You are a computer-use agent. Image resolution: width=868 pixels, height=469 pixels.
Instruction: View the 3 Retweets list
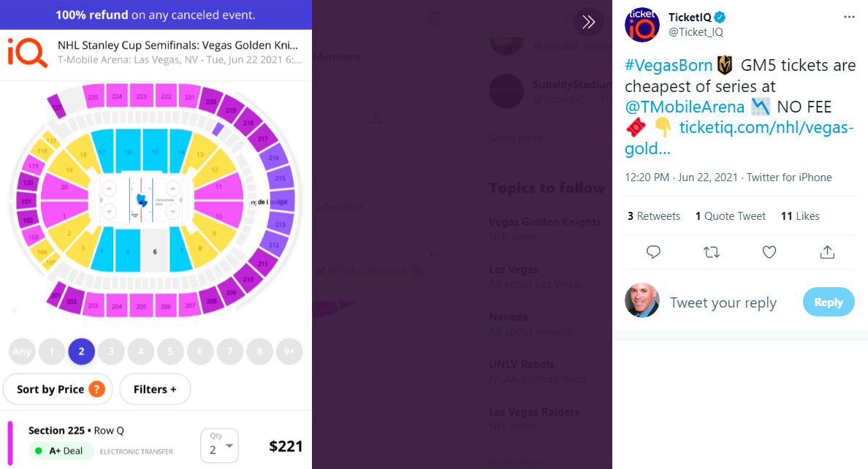pyautogui.click(x=654, y=216)
